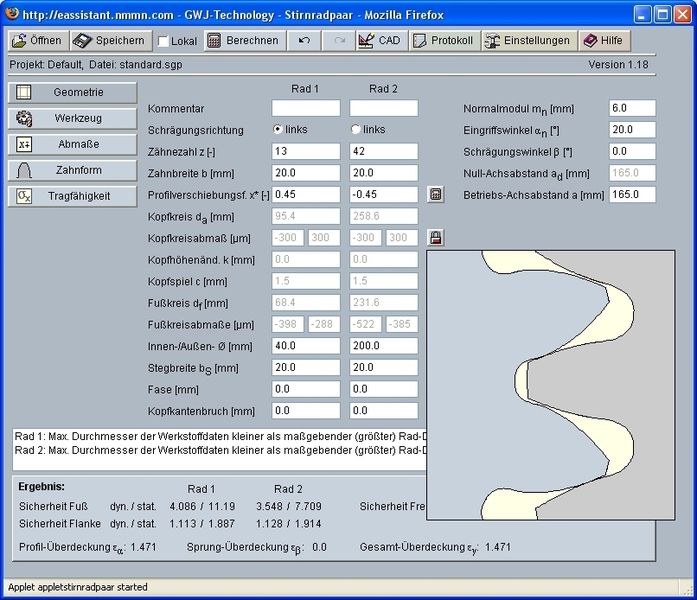Switch to the Werkzeug section
The height and width of the screenshot is (600, 697).
(x=71, y=118)
